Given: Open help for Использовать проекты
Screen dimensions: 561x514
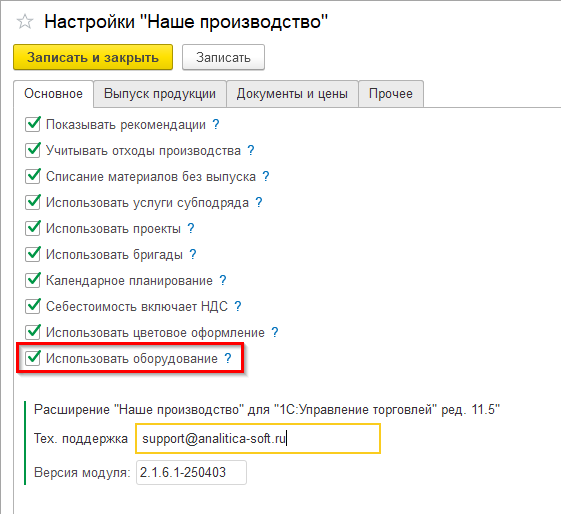Looking at the screenshot, I should (191, 228).
